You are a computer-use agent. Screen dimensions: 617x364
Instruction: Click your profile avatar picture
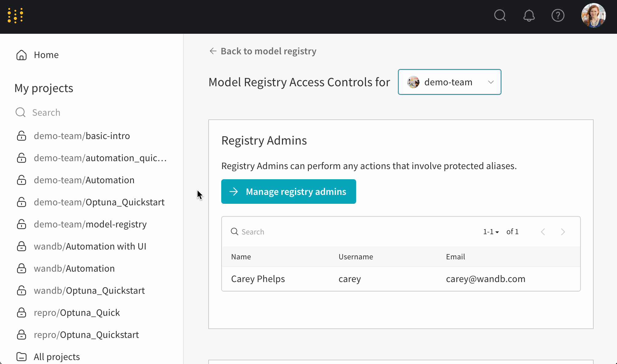(x=593, y=15)
